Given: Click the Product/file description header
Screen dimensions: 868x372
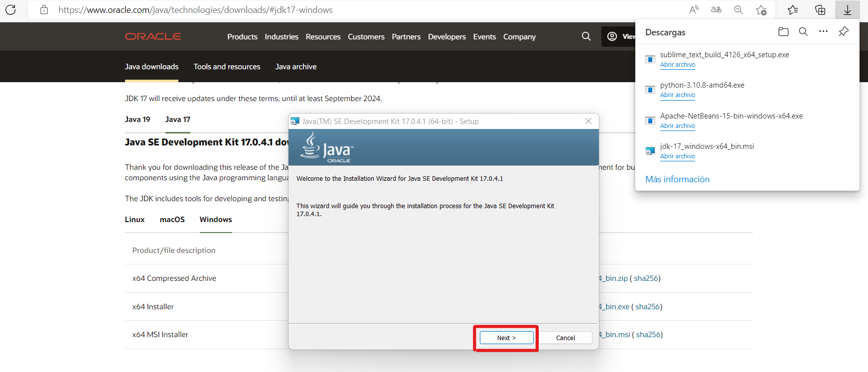Looking at the screenshot, I should [x=174, y=250].
